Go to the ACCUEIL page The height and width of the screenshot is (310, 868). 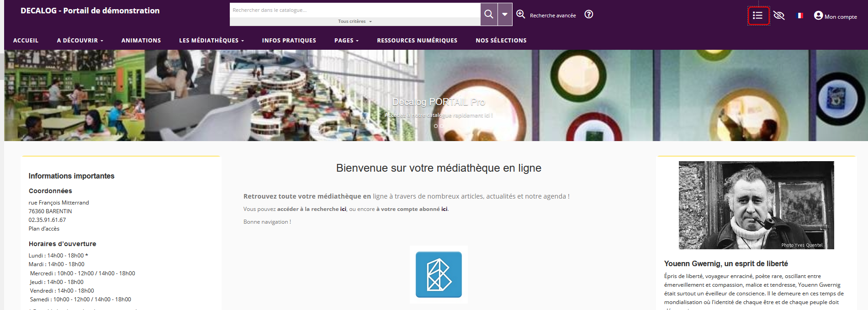pos(26,41)
